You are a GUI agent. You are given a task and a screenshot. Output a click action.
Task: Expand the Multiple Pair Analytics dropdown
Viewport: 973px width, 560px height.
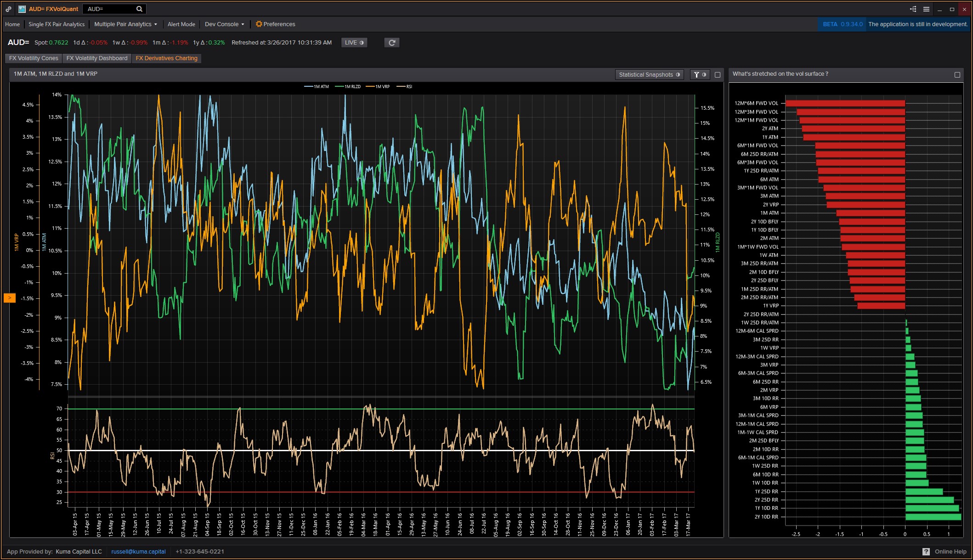(125, 24)
